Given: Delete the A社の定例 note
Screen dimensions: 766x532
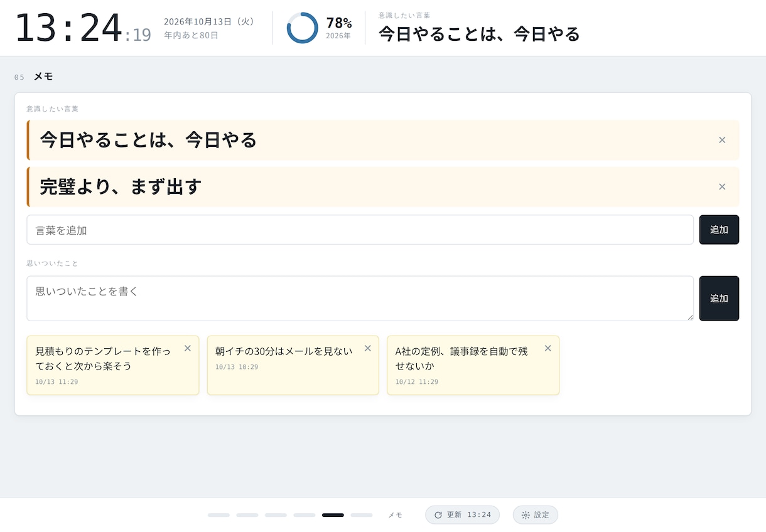Looking at the screenshot, I should [x=548, y=348].
